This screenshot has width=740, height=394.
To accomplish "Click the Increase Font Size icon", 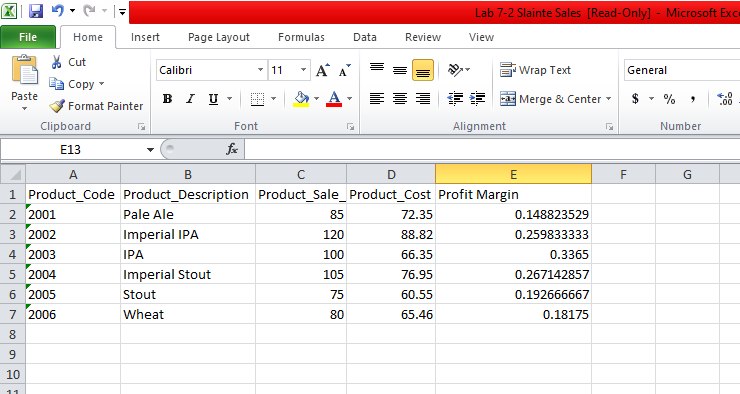I will 323,70.
